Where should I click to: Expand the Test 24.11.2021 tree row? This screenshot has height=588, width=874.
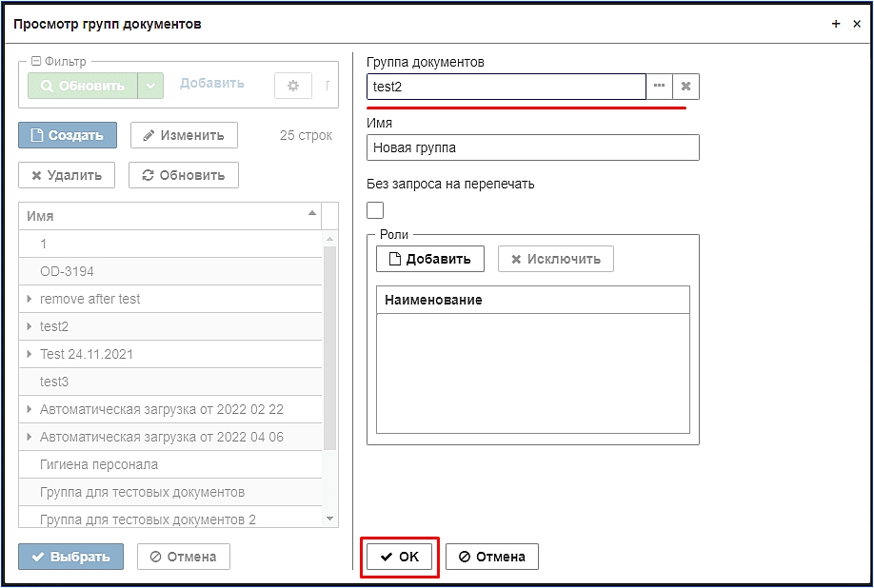click(x=30, y=354)
